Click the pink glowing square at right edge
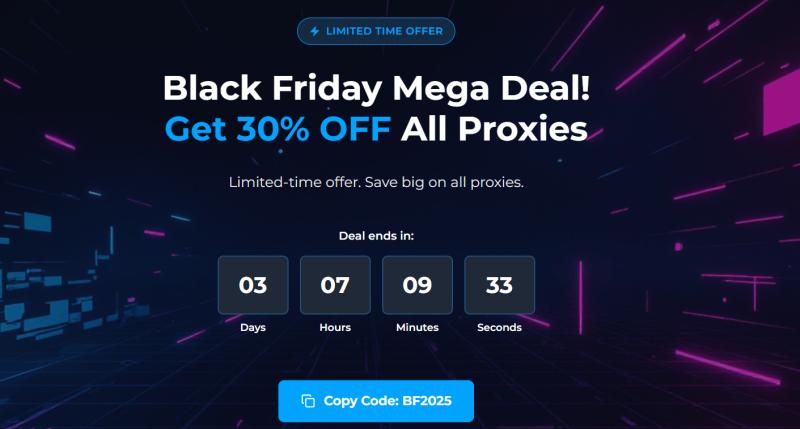800x429 pixels. [x=781, y=105]
